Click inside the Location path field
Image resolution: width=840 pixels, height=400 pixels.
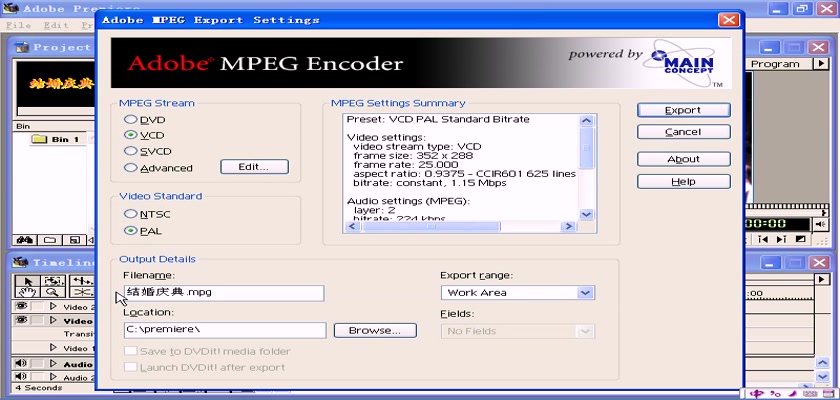[x=224, y=330]
